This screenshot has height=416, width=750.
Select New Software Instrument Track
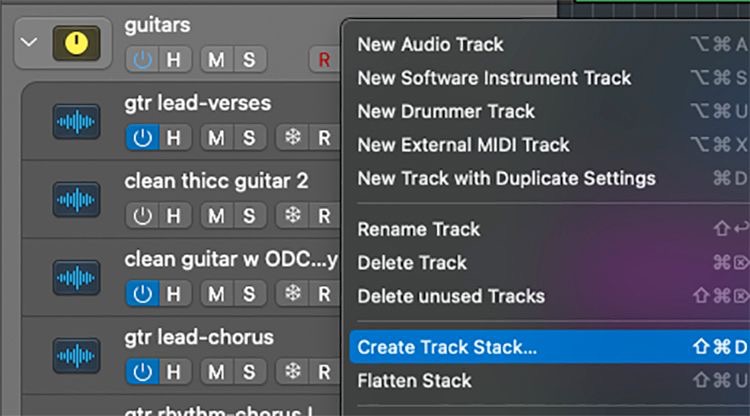point(494,78)
